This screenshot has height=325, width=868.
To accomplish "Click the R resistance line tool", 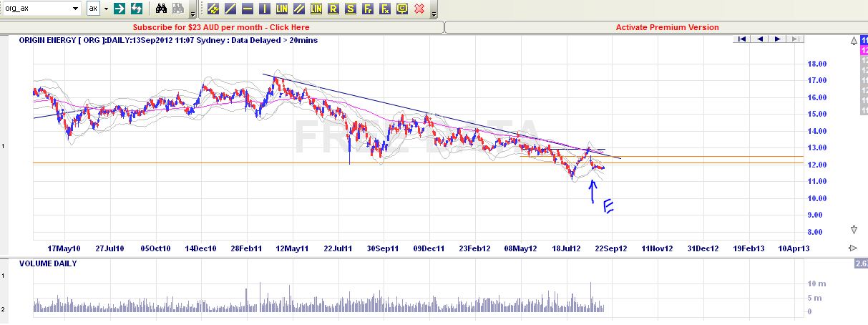I will [x=333, y=9].
